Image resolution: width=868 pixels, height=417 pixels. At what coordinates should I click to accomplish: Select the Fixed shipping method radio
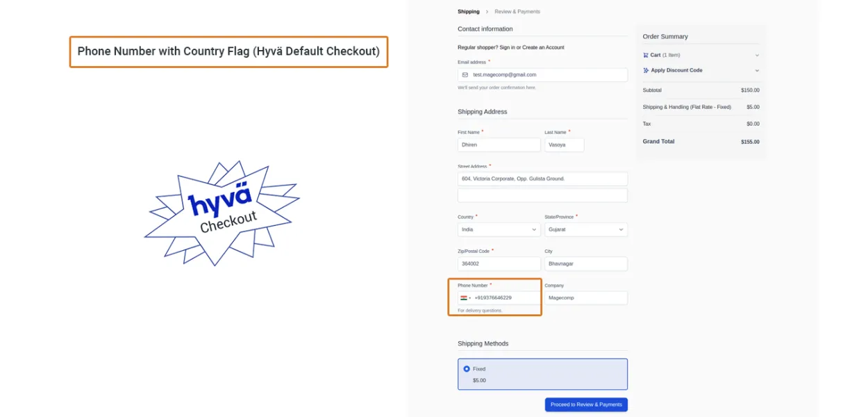pos(467,369)
